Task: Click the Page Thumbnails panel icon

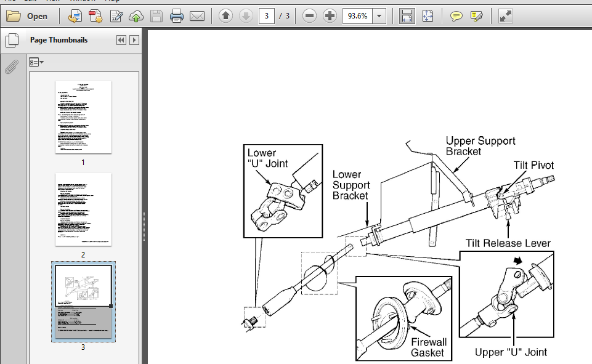Action: tap(12, 41)
